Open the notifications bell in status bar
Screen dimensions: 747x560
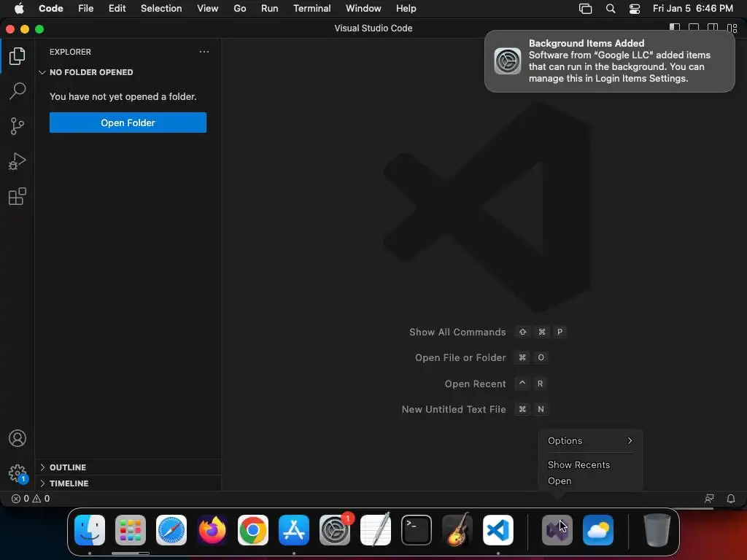pos(730,499)
